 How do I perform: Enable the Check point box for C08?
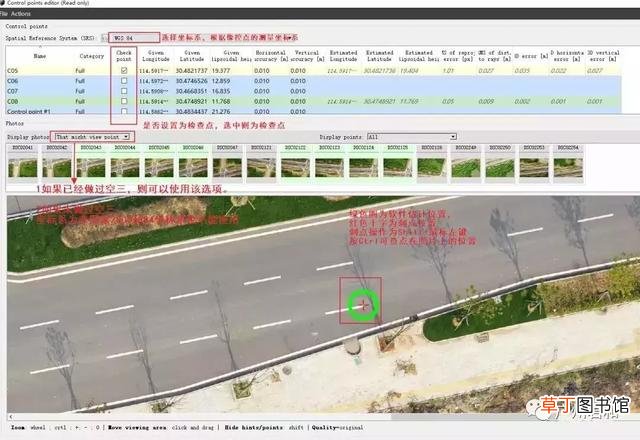(124, 101)
